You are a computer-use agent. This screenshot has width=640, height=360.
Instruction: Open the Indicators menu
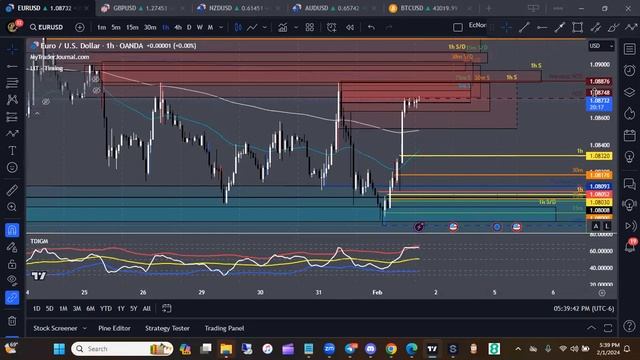coord(282,27)
